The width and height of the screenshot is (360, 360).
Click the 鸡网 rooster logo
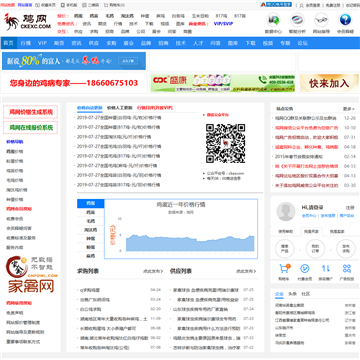pyautogui.click(x=28, y=22)
